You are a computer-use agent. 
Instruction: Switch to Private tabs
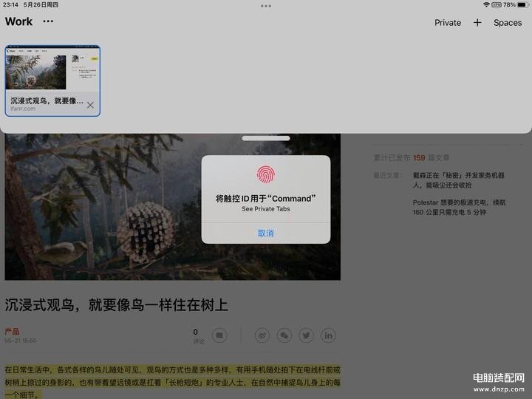tap(448, 23)
